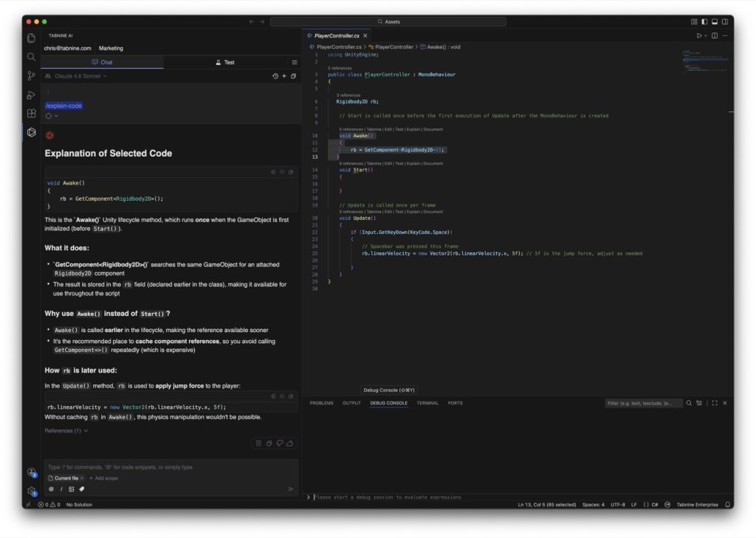Switch to the Test tab in Tabnine
The width and height of the screenshot is (756, 538).
pyautogui.click(x=224, y=63)
